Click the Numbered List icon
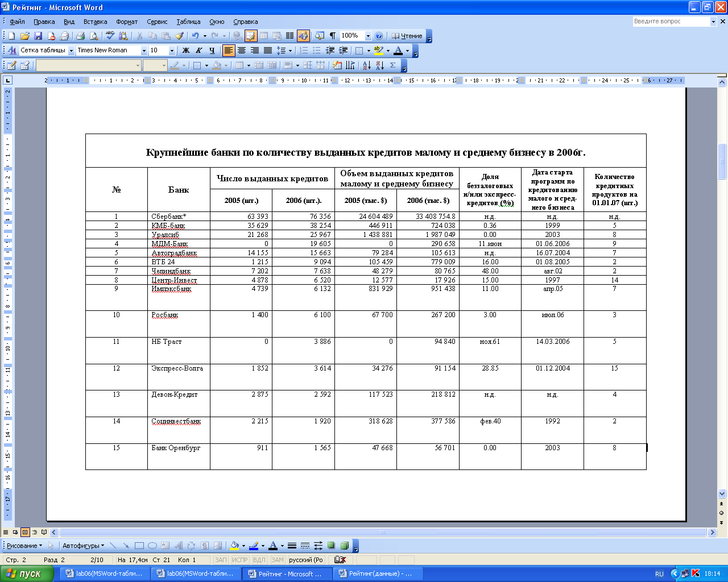Screen dimensions: 728x582 tap(304, 51)
